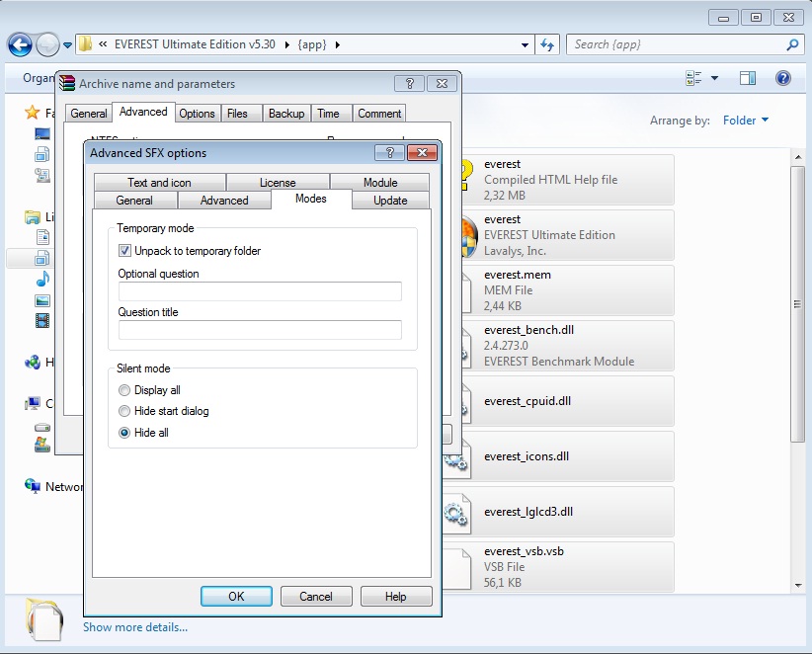The height and width of the screenshot is (654, 812).
Task: Switch to Comment tab in Archive parameters dialog
Action: coord(379,114)
